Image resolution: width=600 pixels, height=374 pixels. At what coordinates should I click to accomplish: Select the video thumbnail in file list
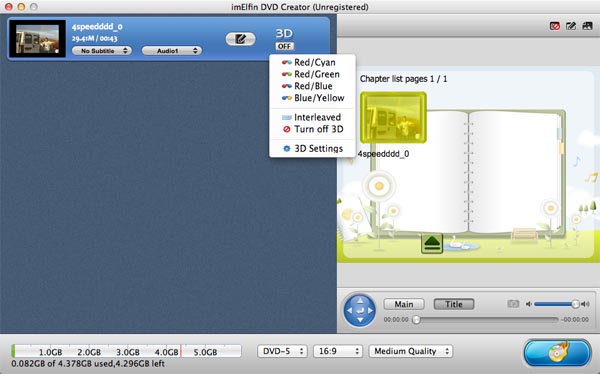38,39
